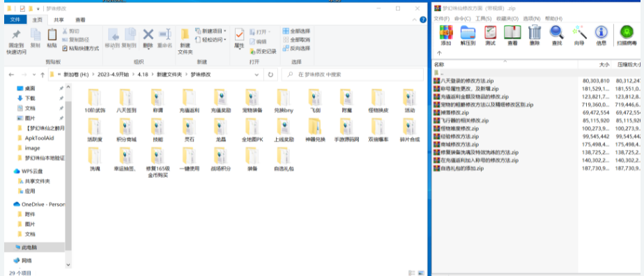
Task: Click 全部选择 in the Explorer ribbon
Action: click(x=296, y=31)
